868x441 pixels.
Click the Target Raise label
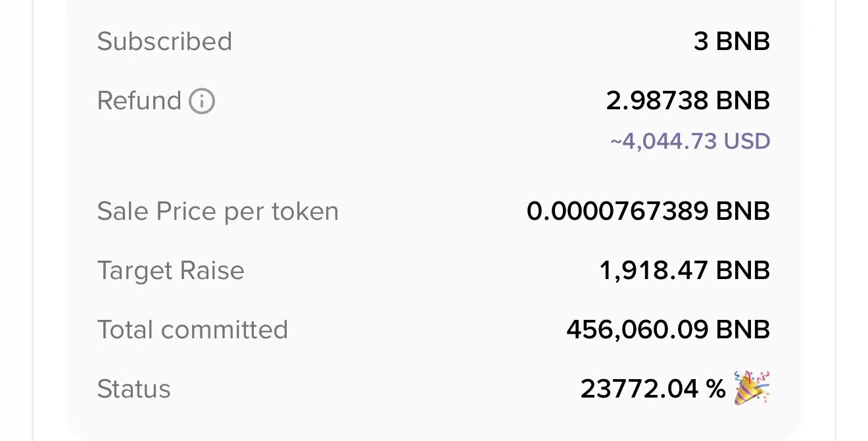pos(170,271)
